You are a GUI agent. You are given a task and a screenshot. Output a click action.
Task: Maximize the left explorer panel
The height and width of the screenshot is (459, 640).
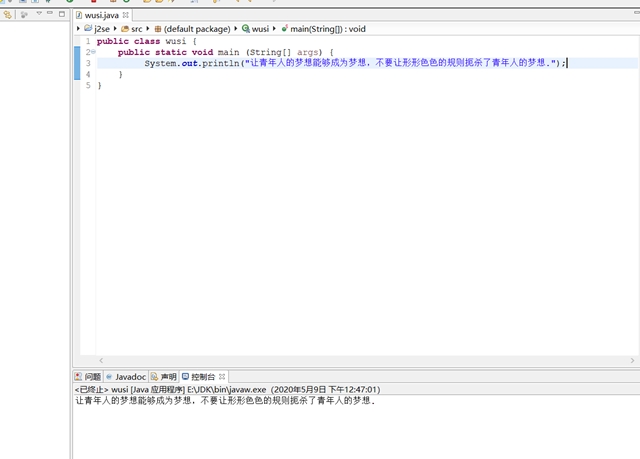click(62, 14)
